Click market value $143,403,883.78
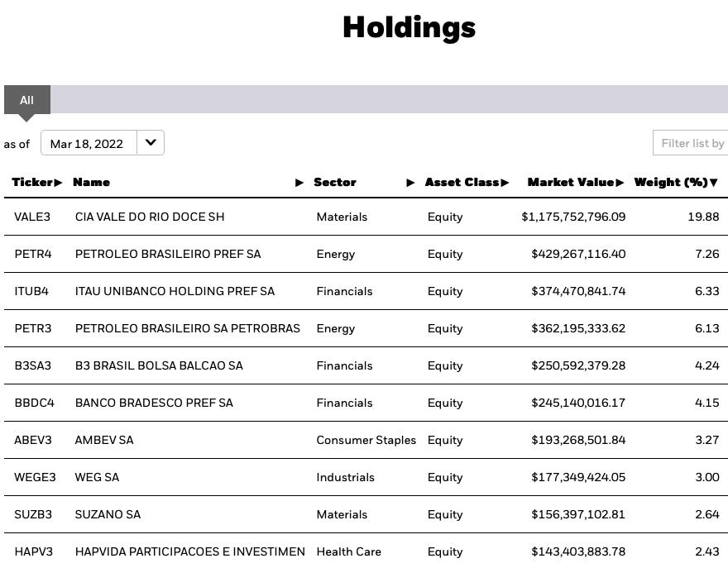The height and width of the screenshot is (568, 728). [x=578, y=551]
